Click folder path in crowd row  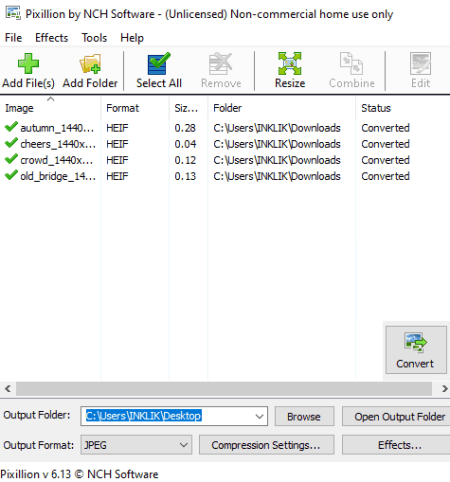(x=277, y=160)
